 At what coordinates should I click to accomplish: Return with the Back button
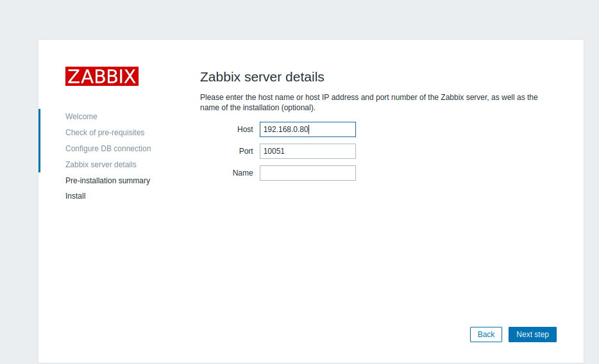[486, 335]
